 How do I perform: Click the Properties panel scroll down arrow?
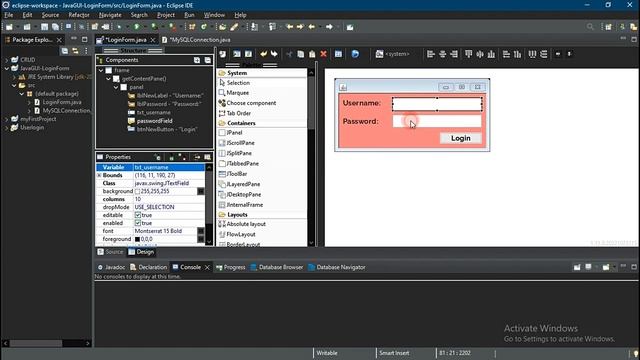[209, 242]
